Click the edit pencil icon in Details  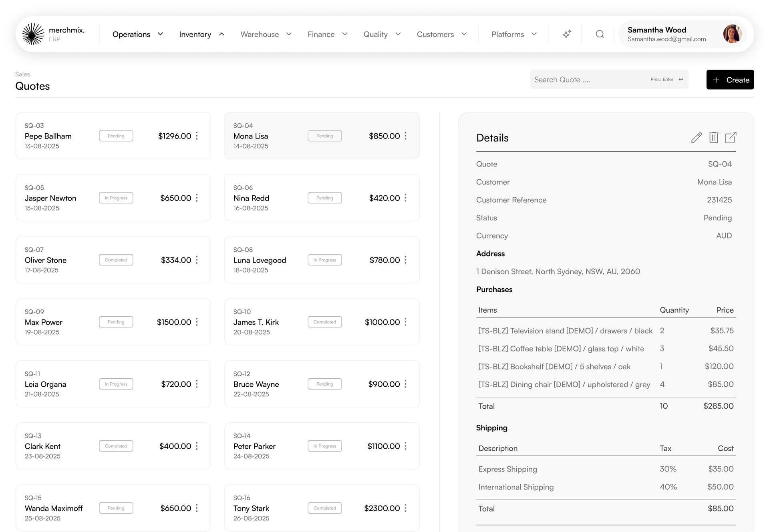click(697, 138)
